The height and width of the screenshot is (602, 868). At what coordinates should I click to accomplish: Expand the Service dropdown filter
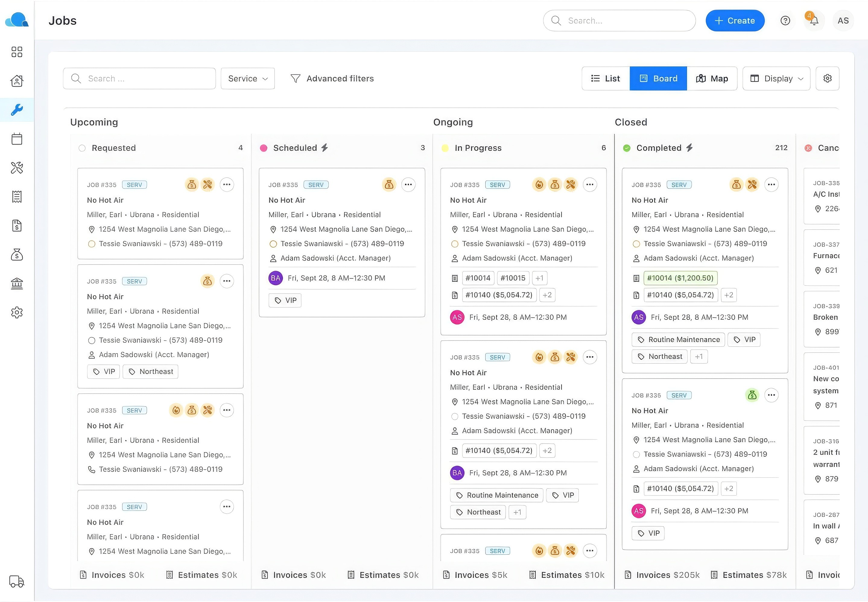pos(247,78)
